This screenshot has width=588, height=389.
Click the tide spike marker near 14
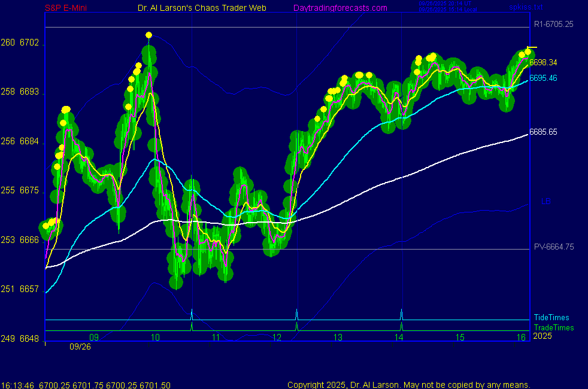tap(401, 313)
